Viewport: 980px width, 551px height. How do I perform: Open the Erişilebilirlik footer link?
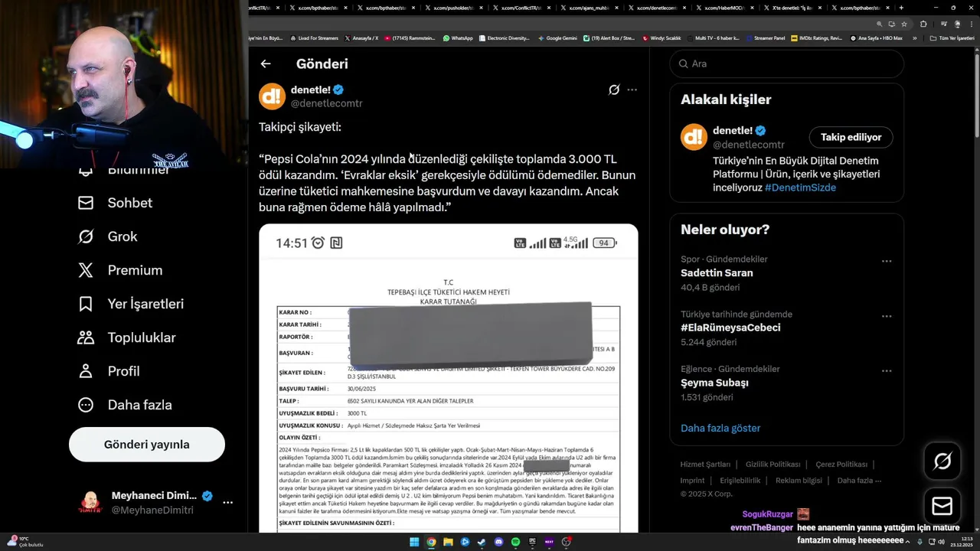(x=740, y=481)
